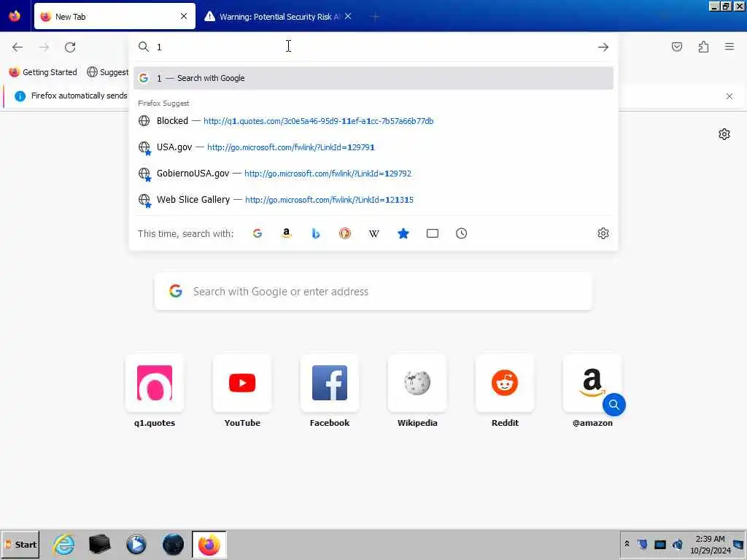The image size is (747, 560).
Task: Open Firefox application menu
Action: pos(729,47)
